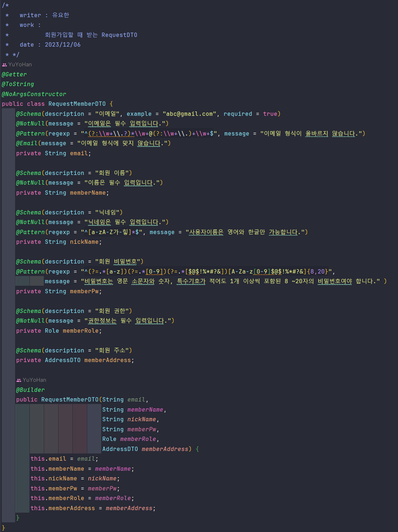Click the "회원 권한" description string
Viewport: 398px width, 532px height.
pyautogui.click(x=112, y=311)
